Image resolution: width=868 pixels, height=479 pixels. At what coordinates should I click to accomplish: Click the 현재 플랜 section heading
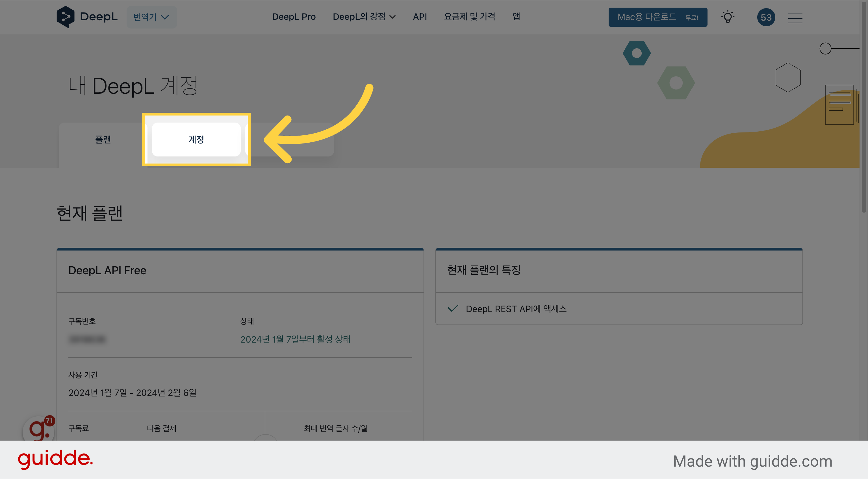(89, 213)
